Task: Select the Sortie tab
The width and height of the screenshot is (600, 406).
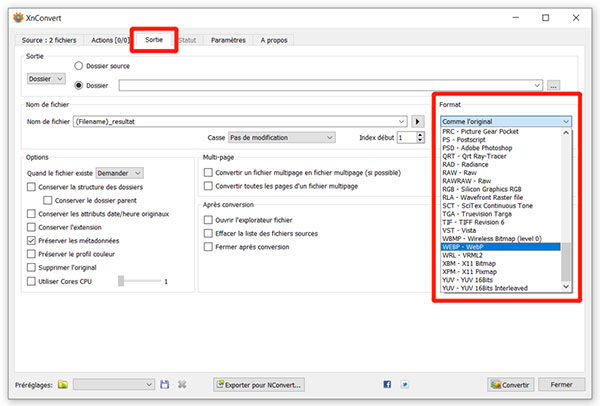Action: (154, 39)
